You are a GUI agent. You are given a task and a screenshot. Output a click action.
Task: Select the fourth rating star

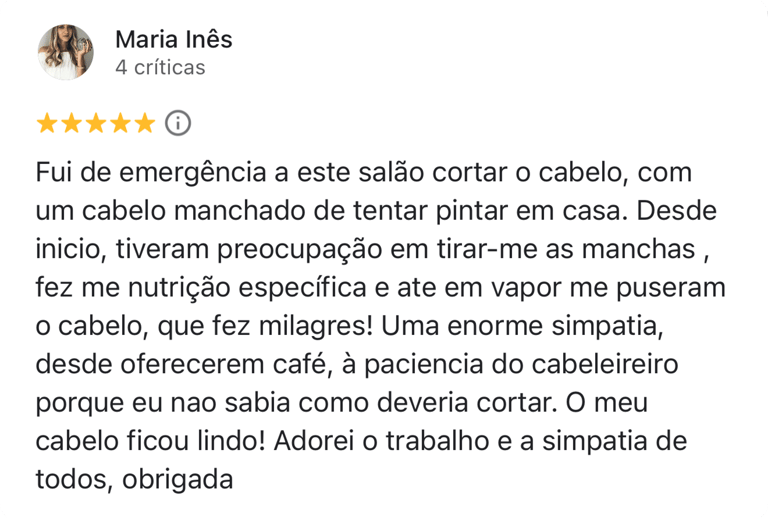coord(121,124)
